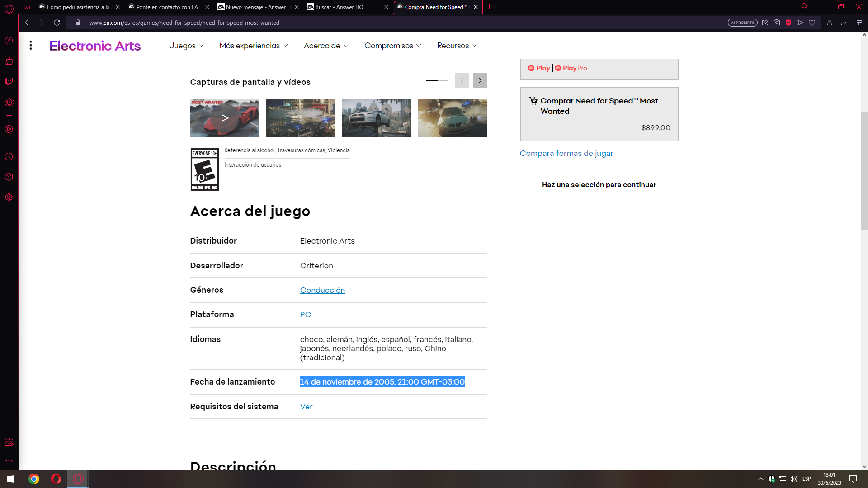The height and width of the screenshot is (488, 868).
Task: Switch to 'Nuevo mensaje - Answer HQ' tab
Action: (257, 7)
